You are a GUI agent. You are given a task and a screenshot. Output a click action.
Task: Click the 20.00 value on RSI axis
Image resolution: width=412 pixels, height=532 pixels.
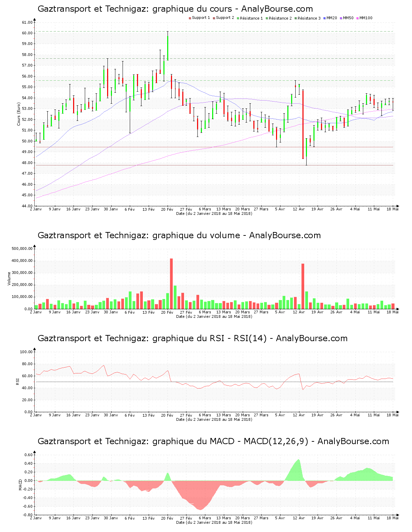[27, 400]
